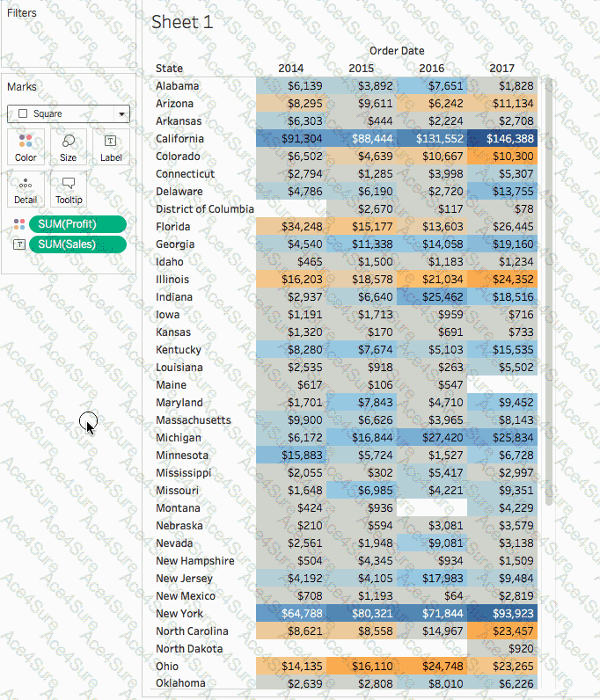Click label icon beside SUM(Sales) pill

[x=18, y=244]
